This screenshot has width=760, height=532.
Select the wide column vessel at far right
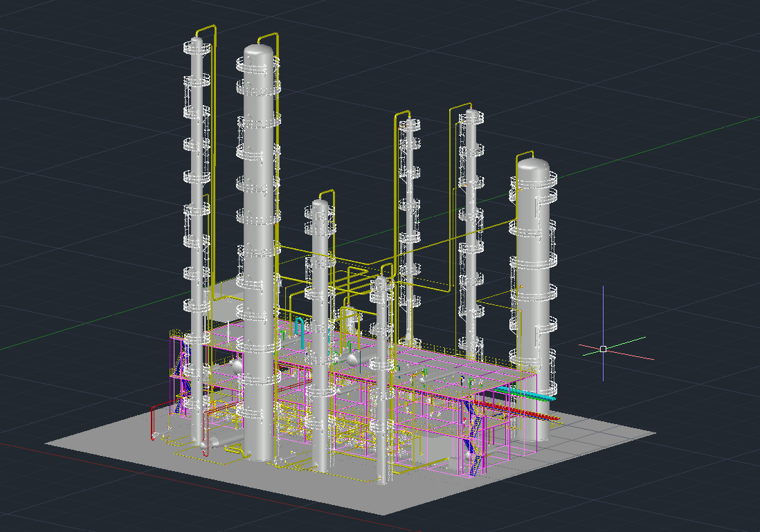[533, 300]
